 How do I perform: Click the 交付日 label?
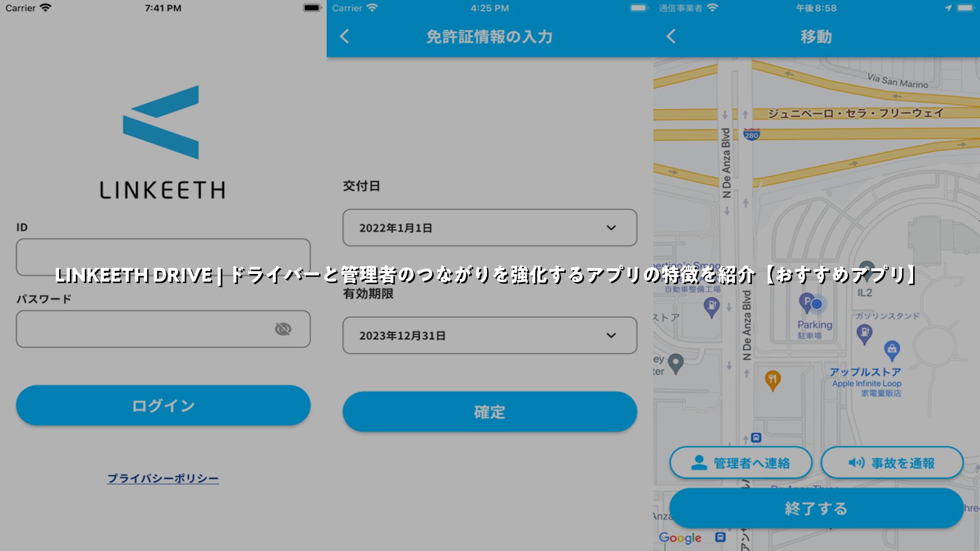pyautogui.click(x=361, y=186)
